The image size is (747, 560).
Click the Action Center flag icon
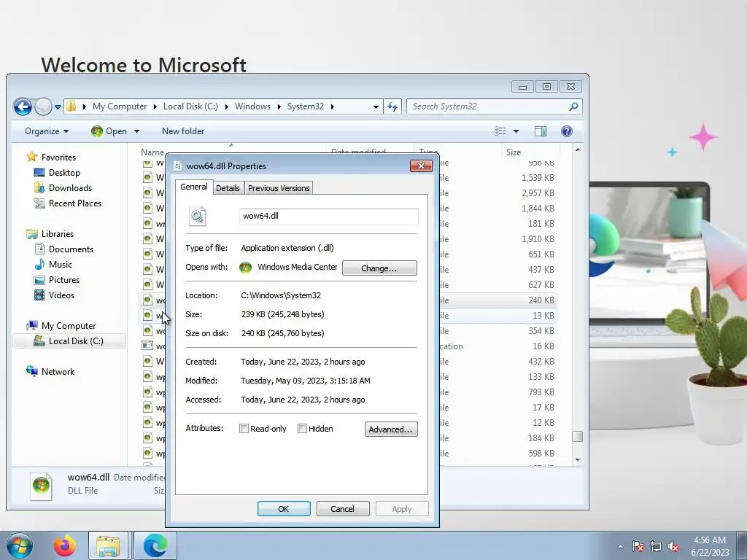pyautogui.click(x=638, y=546)
